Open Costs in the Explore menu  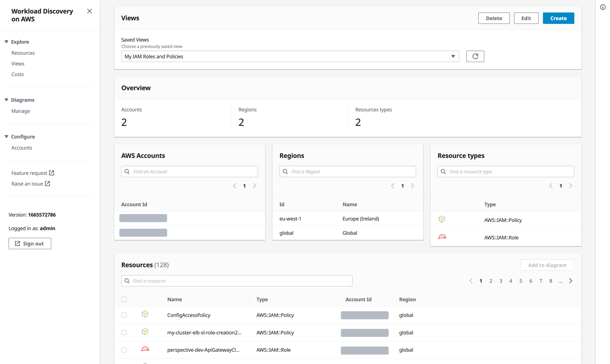click(x=18, y=74)
